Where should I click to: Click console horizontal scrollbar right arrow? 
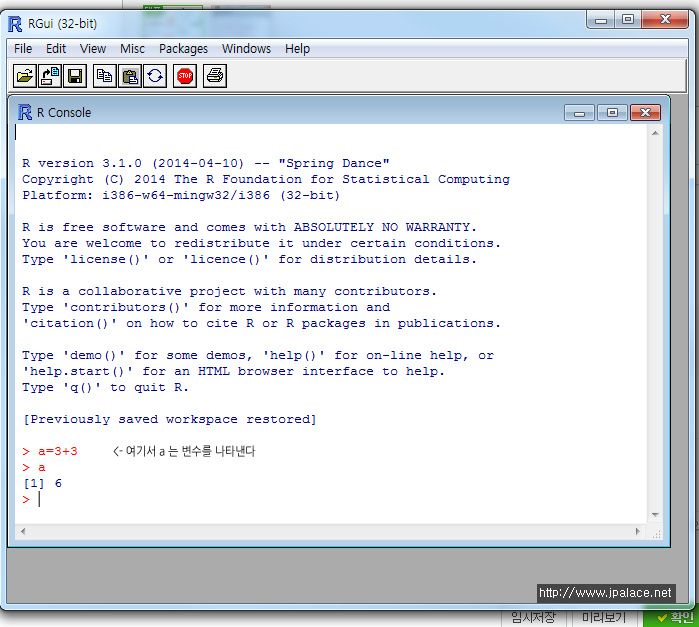[637, 531]
